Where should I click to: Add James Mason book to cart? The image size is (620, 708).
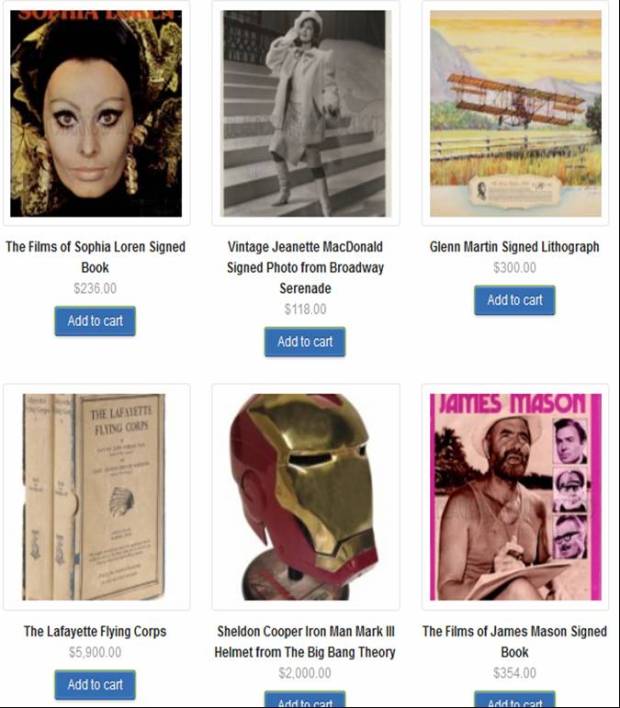click(x=515, y=699)
